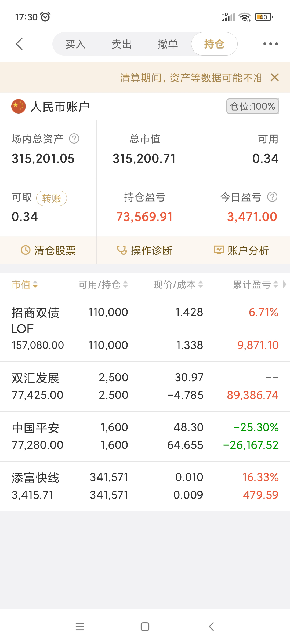Viewport: 290px width, 644px height.
Task: Sort holdings by 现价/成本 column
Action: [178, 284]
